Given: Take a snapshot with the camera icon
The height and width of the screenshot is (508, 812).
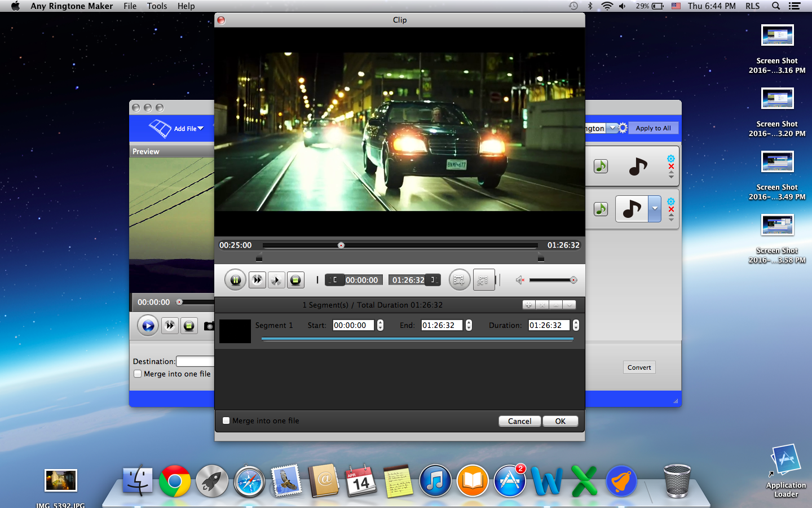Looking at the screenshot, I should 209,326.
